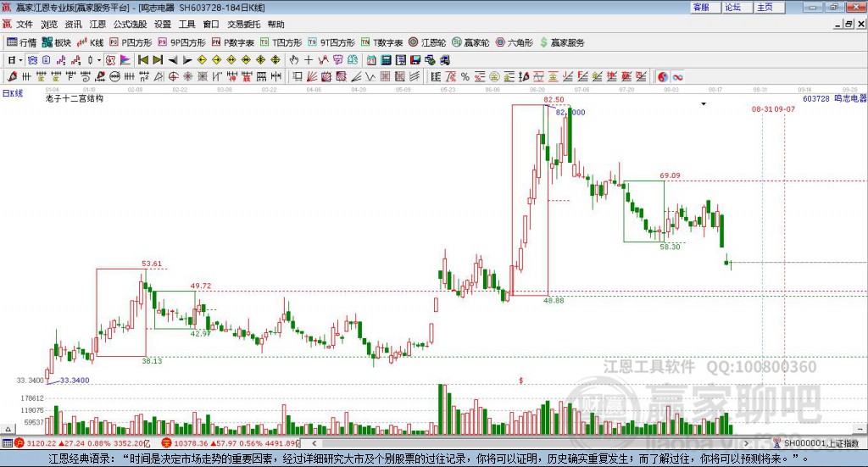
Task: Open the 江恩 menu
Action: click(x=97, y=25)
